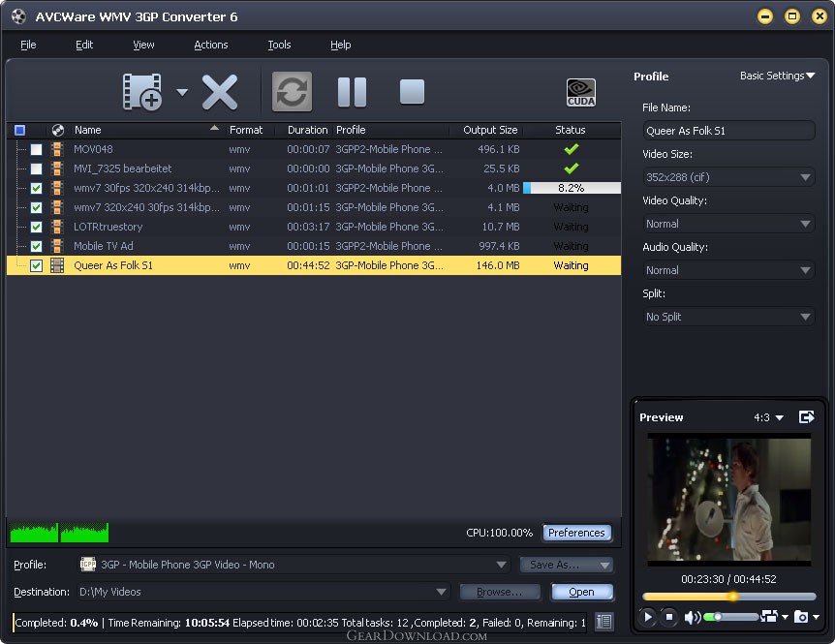
Task: Uncheck the Queer As Folk S1 checkbox
Action: coord(36,265)
